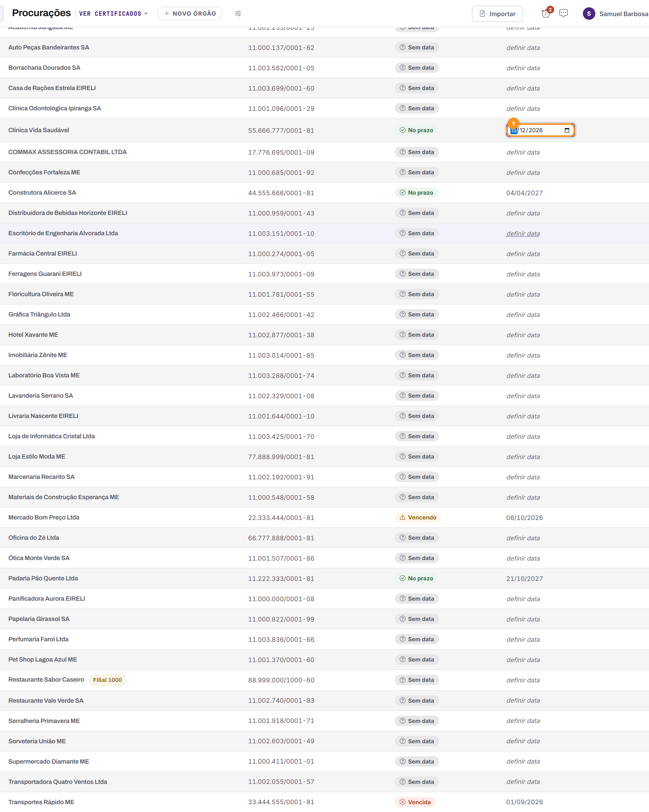Click definir data for Escritório de Engenharia Alvorada
Viewport: 649px width, 812px height.
523,233
